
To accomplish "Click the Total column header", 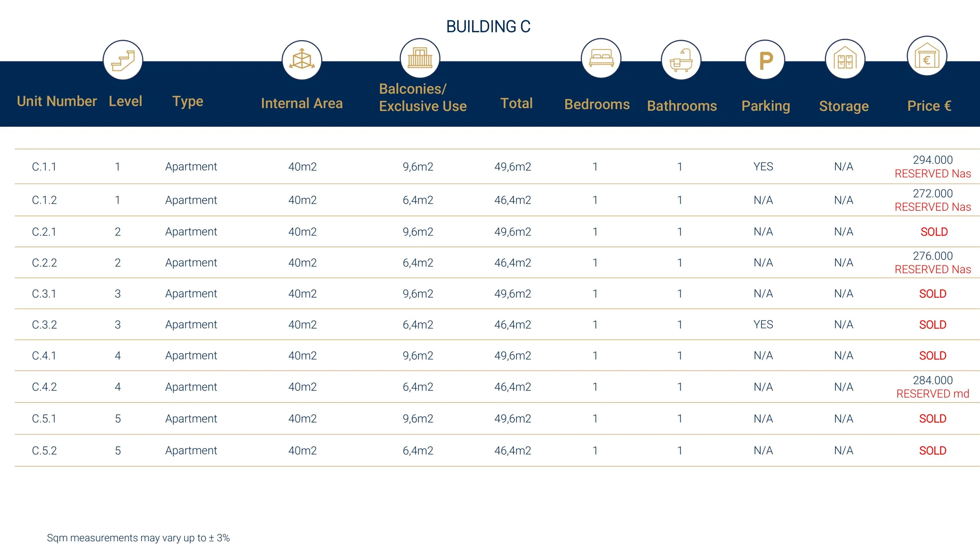I will (x=516, y=103).
